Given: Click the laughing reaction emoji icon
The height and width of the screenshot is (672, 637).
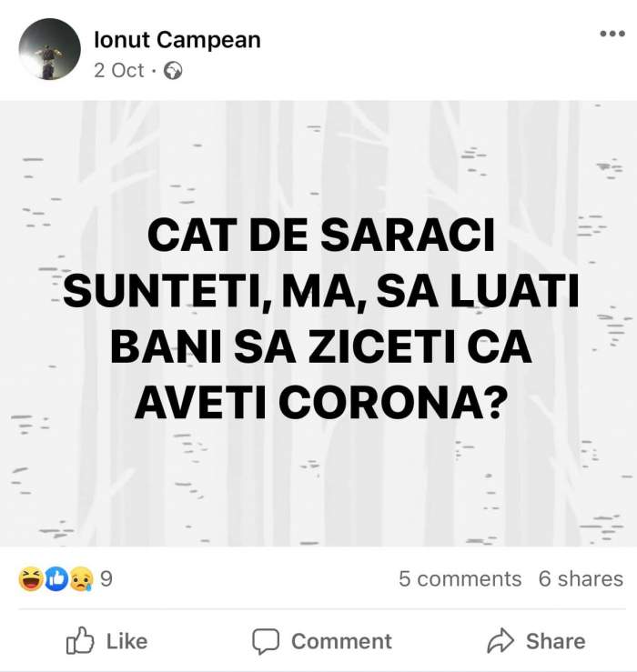Looking at the screenshot, I should pos(30,579).
